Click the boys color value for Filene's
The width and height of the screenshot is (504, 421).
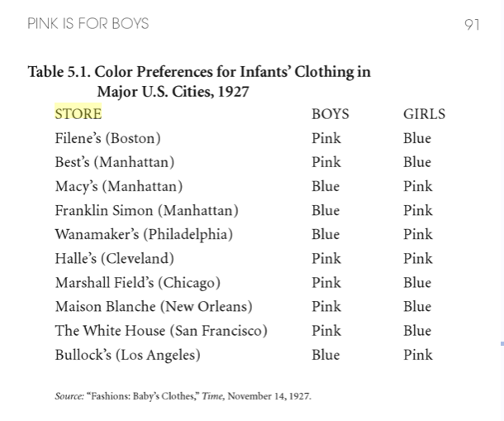pos(326,138)
